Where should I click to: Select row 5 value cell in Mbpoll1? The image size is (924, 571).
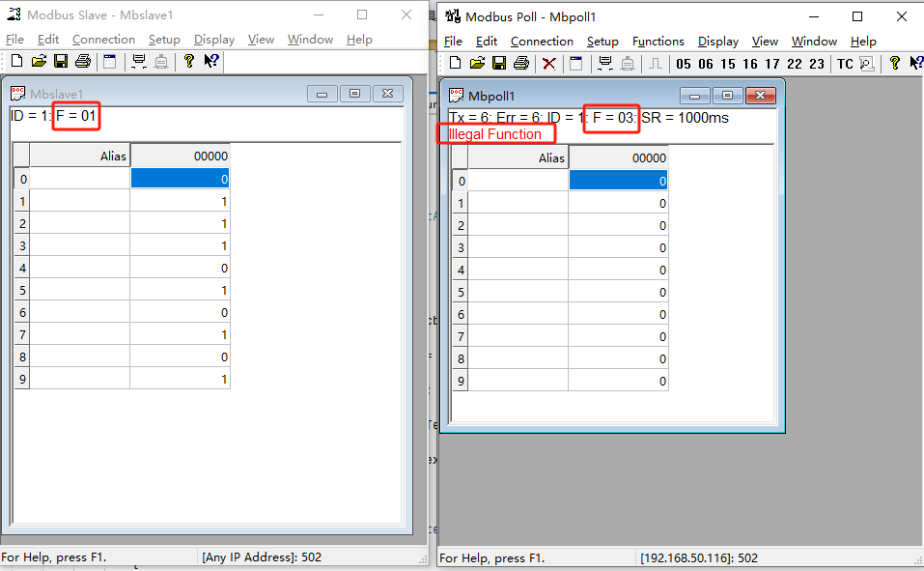[618, 292]
